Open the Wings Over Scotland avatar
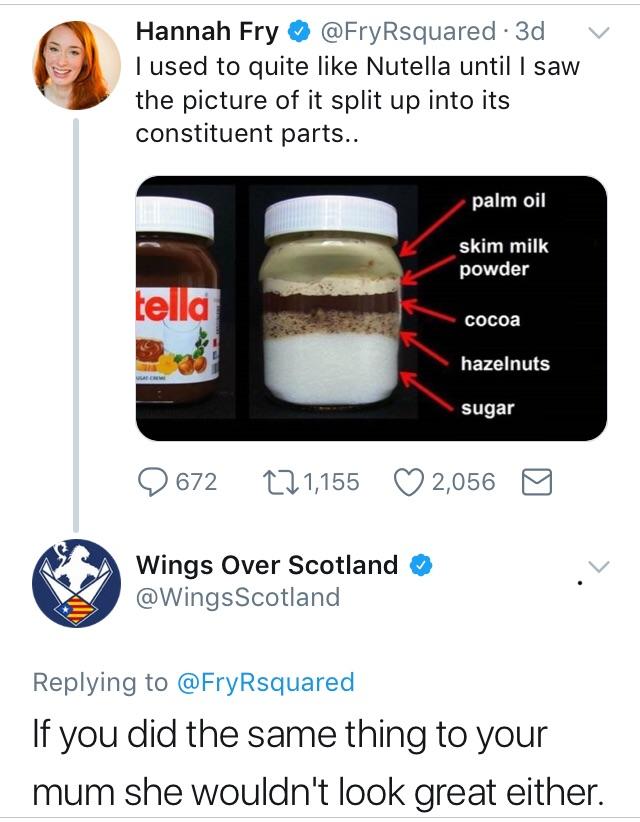640x822 pixels. click(76, 583)
